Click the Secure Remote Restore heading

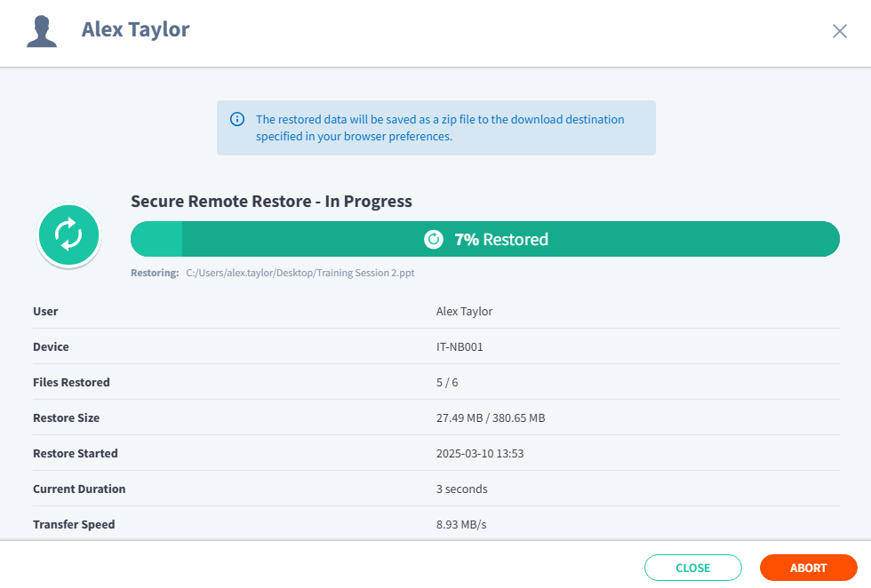tap(271, 201)
